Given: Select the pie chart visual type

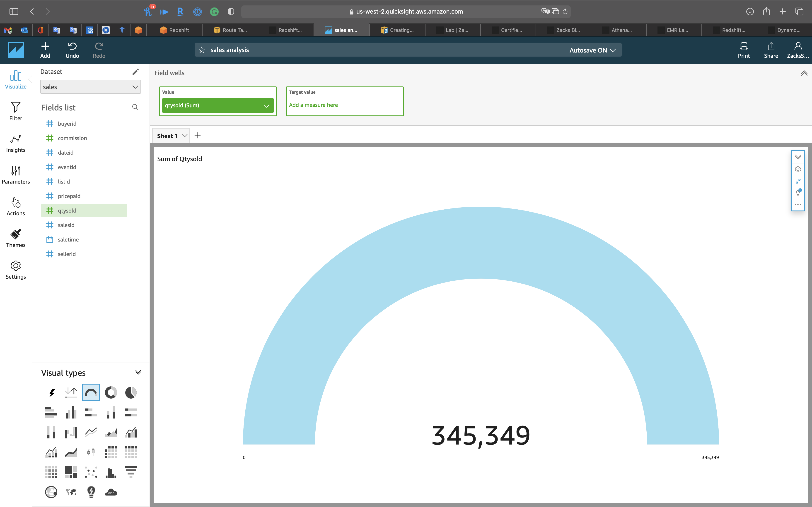Looking at the screenshot, I should (131, 392).
